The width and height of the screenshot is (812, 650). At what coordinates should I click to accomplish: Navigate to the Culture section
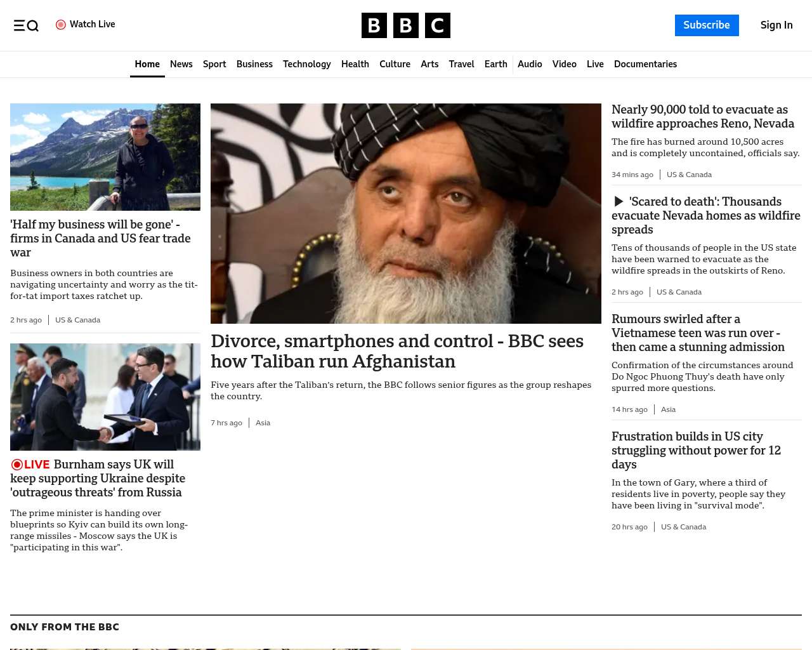tap(395, 64)
